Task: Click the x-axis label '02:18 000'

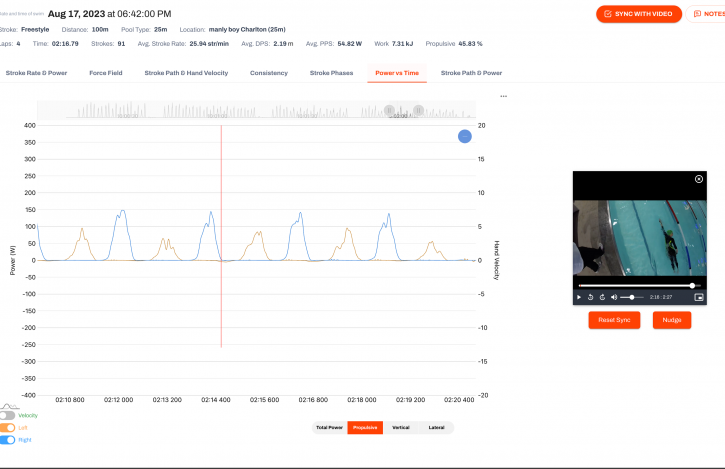Action: coord(362,400)
